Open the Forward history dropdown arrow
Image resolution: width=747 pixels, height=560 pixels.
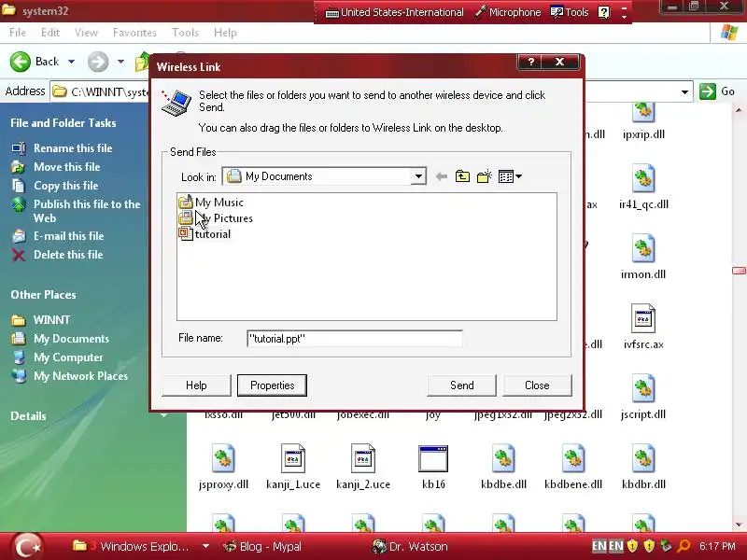(120, 62)
